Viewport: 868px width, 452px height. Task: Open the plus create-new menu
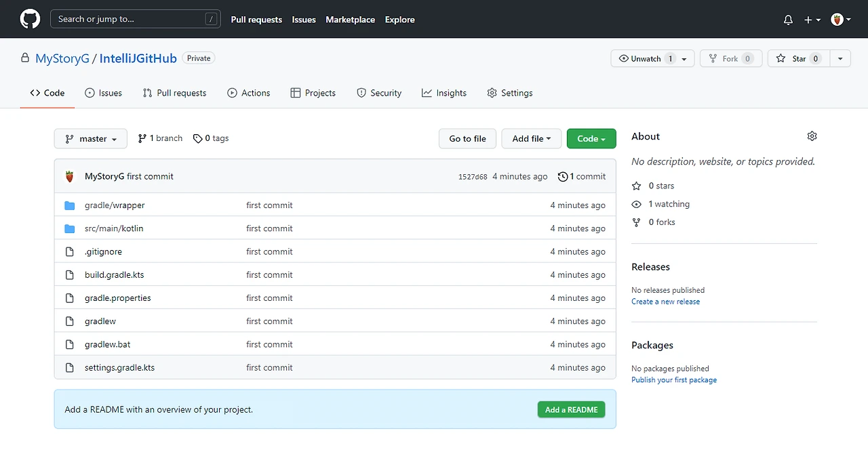pos(812,20)
